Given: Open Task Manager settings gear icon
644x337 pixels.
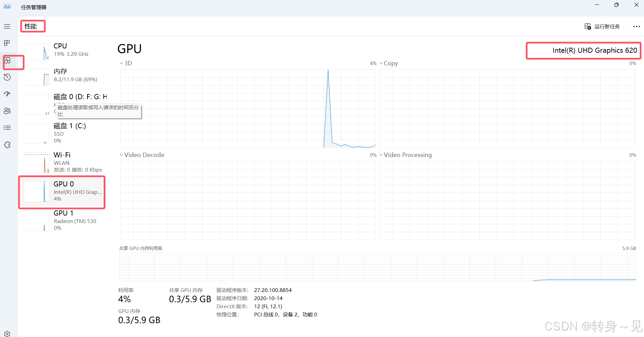Looking at the screenshot, I should [x=7, y=334].
